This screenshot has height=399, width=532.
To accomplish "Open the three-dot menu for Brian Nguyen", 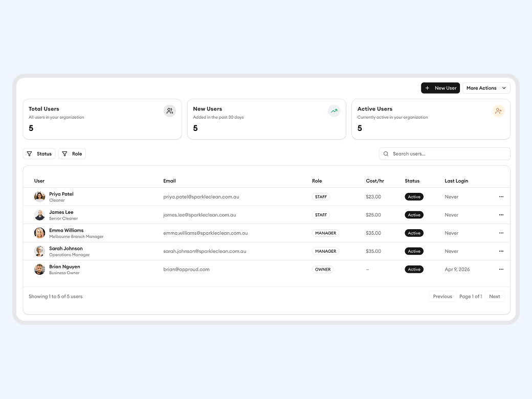I will coord(501,270).
